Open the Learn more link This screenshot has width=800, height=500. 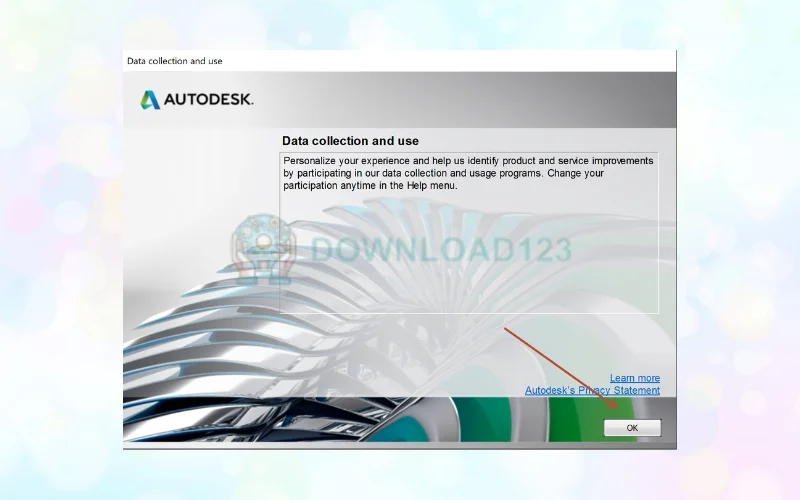634,378
